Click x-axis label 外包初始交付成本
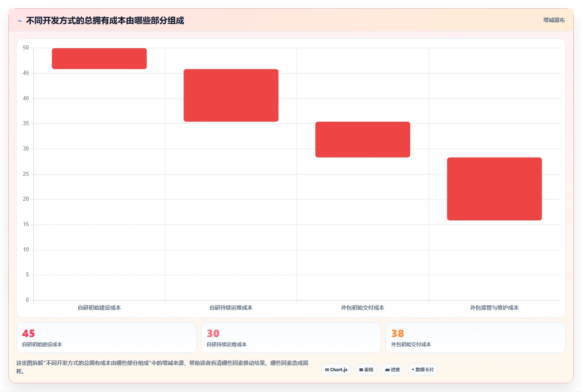 coord(363,308)
